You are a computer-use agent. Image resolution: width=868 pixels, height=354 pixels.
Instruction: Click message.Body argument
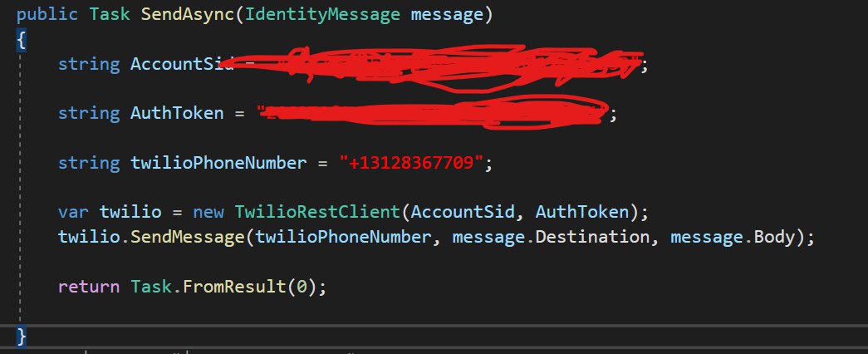733,237
